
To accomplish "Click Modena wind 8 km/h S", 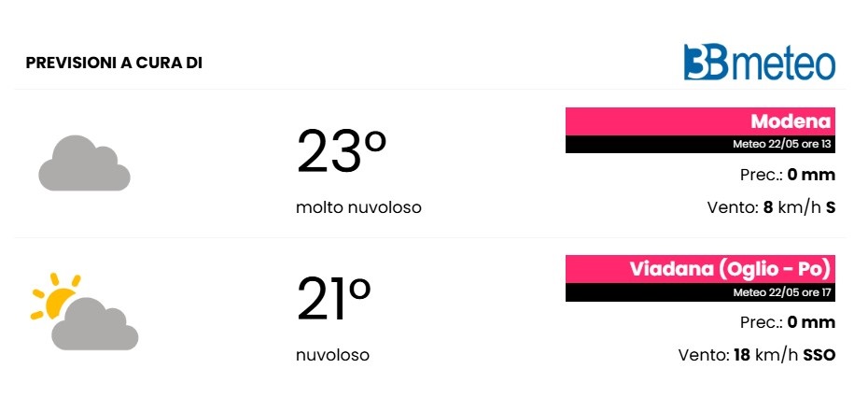I will [x=771, y=207].
